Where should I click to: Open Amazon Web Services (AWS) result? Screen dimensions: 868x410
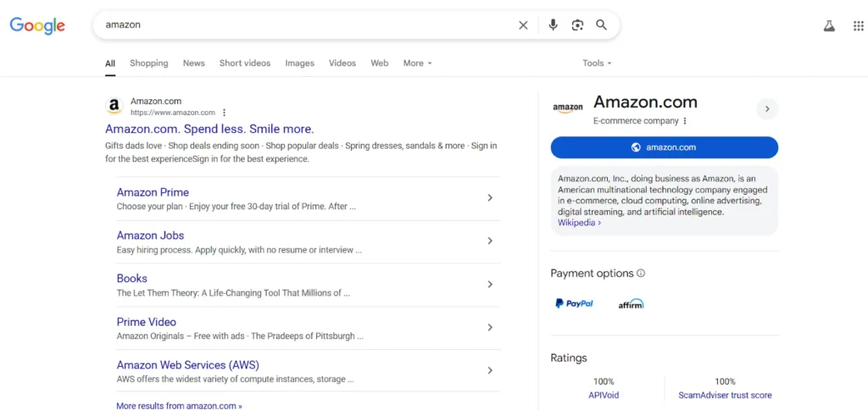point(188,365)
